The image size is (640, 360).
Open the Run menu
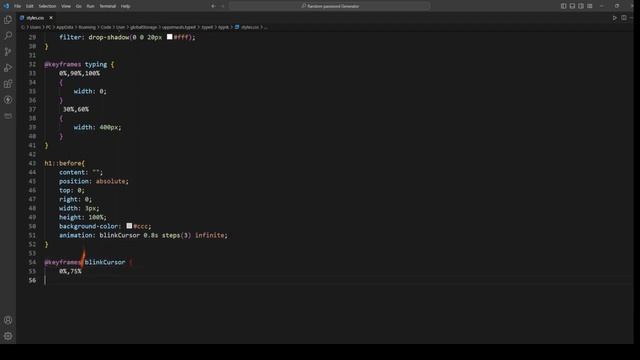(x=90, y=6)
